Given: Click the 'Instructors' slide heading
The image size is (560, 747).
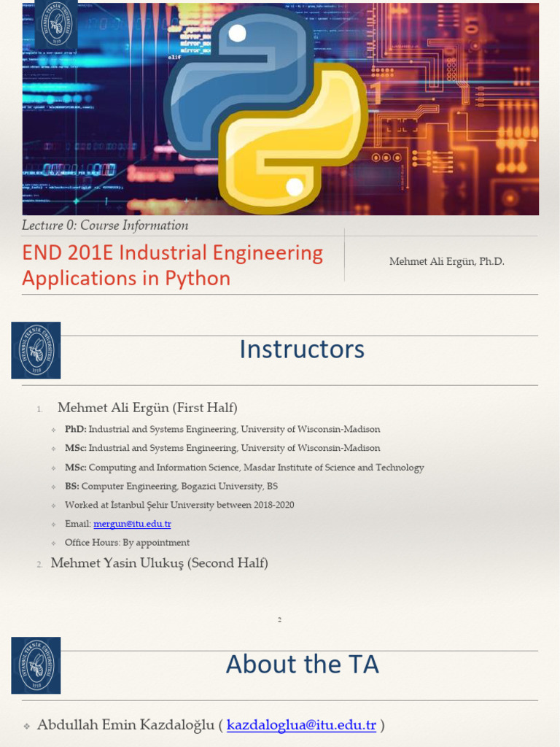Looking at the screenshot, I should tap(302, 349).
